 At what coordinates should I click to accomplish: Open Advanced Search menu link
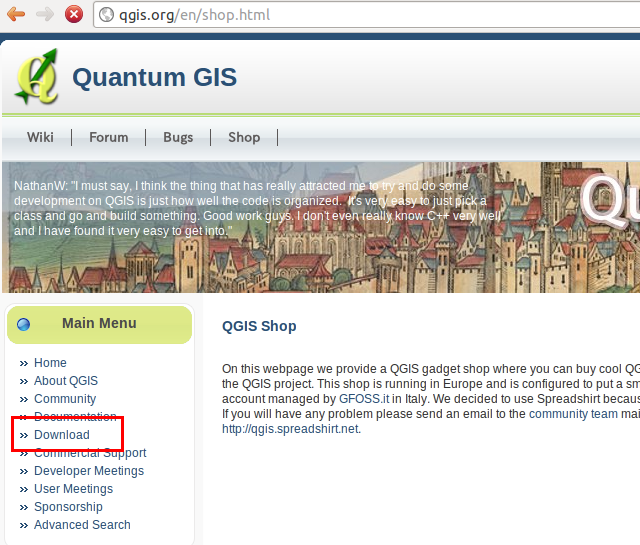pos(82,525)
